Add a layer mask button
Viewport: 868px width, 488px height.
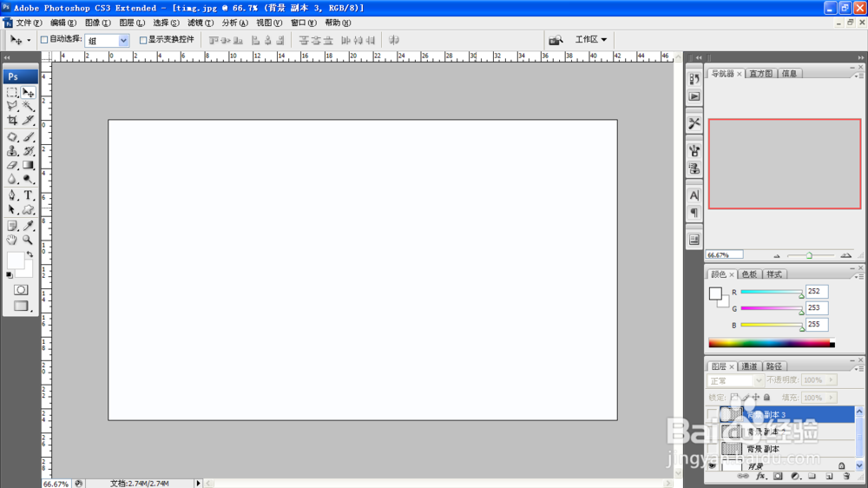[778, 477]
